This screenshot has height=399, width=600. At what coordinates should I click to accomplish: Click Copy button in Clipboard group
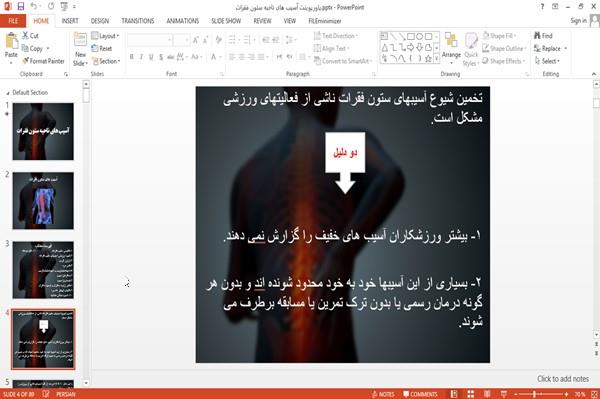click(x=32, y=49)
